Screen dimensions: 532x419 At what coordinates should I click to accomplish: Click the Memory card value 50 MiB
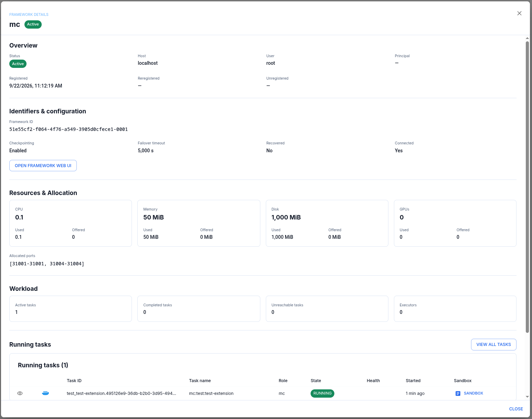coord(154,217)
